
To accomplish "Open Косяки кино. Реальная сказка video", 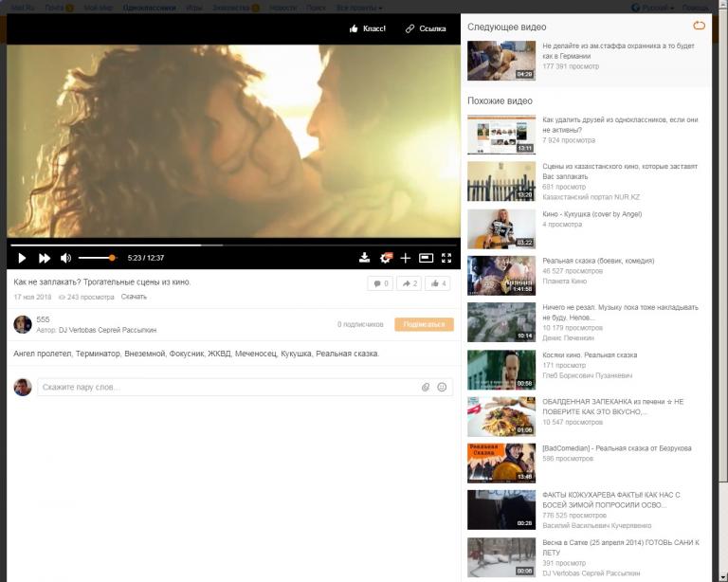I will (x=590, y=355).
